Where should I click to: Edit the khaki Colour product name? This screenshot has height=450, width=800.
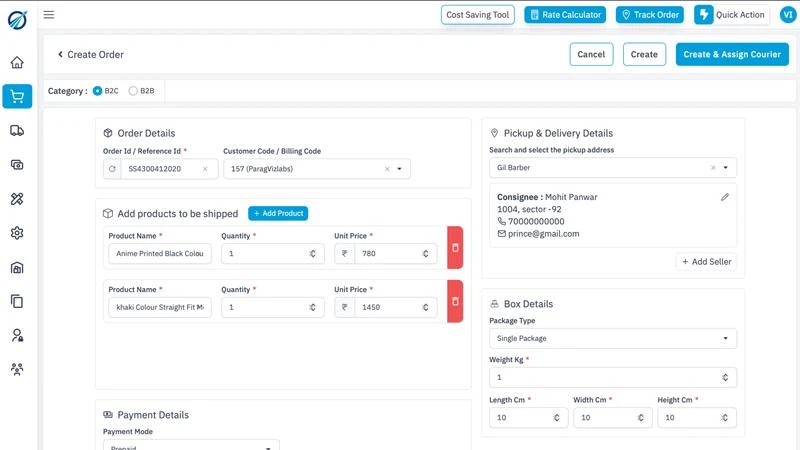coord(160,307)
